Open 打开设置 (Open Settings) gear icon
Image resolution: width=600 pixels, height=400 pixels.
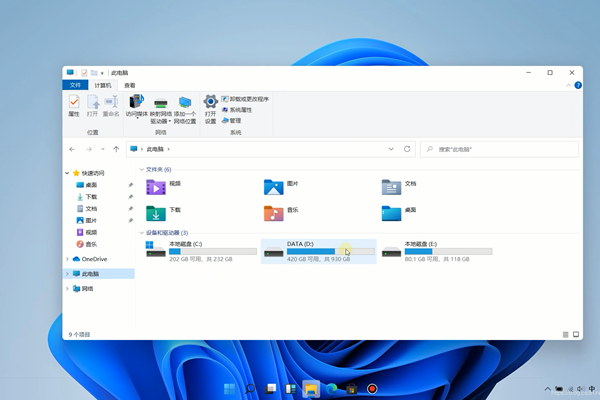[210, 106]
